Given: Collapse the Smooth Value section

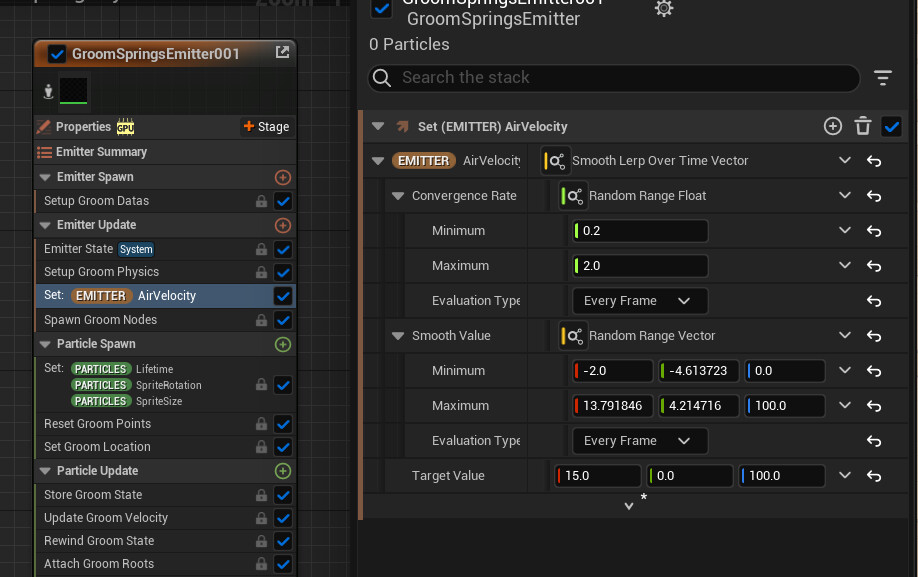Looking at the screenshot, I should point(398,336).
